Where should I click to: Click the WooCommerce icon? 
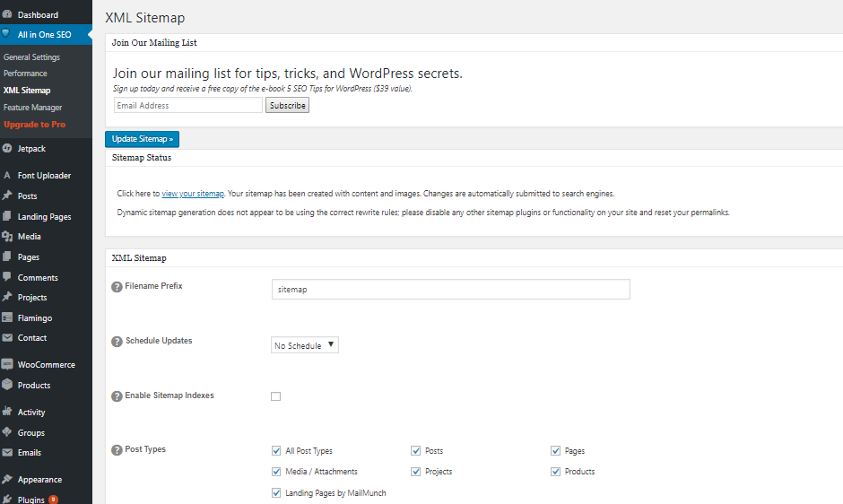(x=7, y=364)
